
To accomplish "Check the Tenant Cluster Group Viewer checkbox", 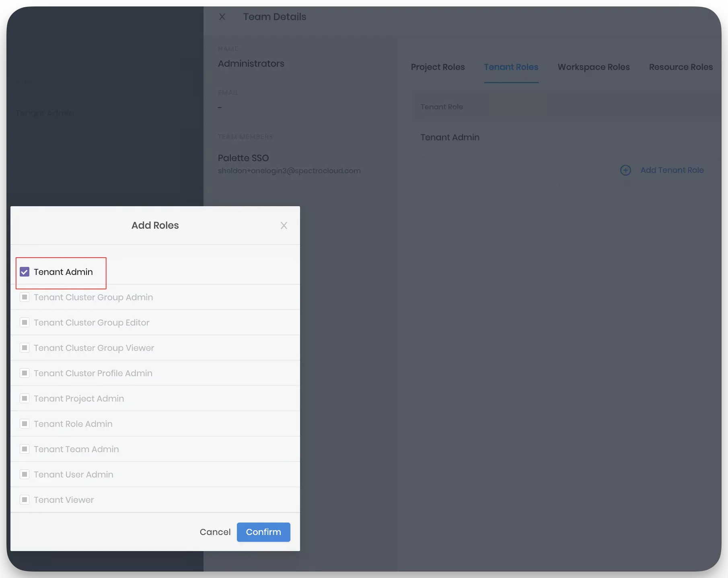I will (25, 348).
